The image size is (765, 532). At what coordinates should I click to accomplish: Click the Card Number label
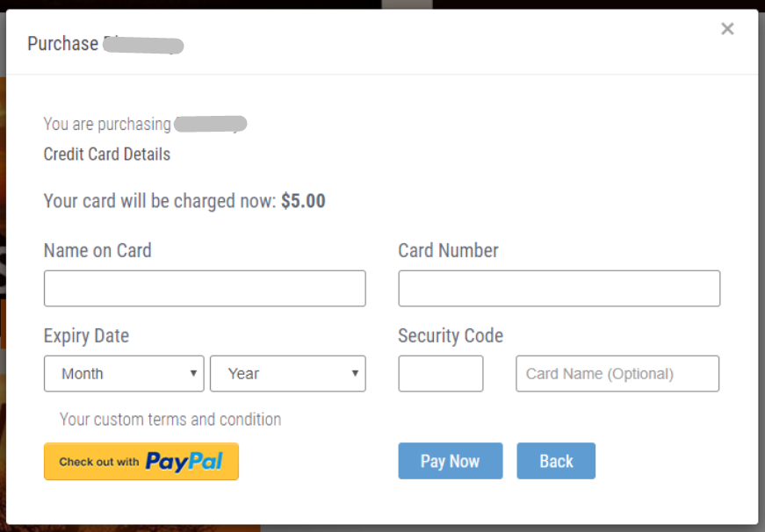(448, 251)
